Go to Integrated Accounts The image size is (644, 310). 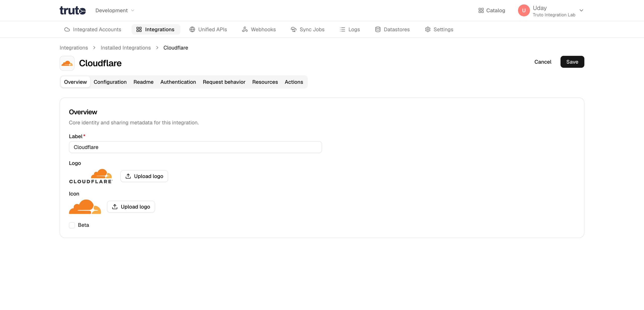click(93, 29)
